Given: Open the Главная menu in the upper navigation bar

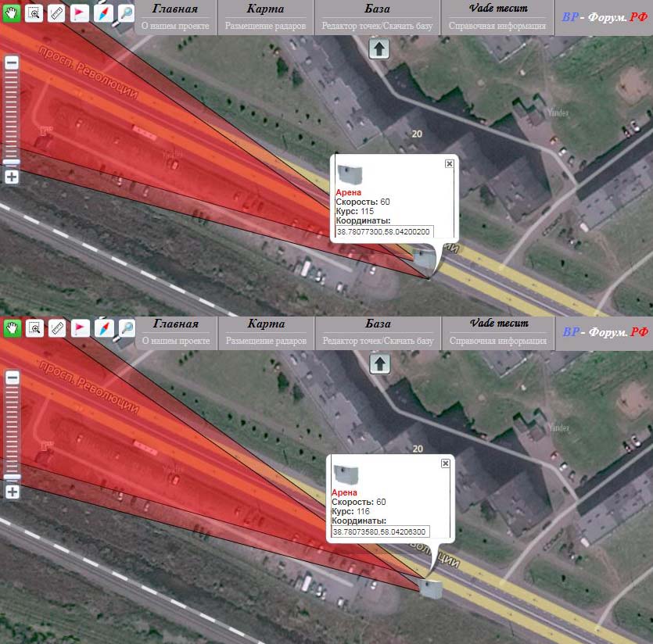Looking at the screenshot, I should (176, 9).
